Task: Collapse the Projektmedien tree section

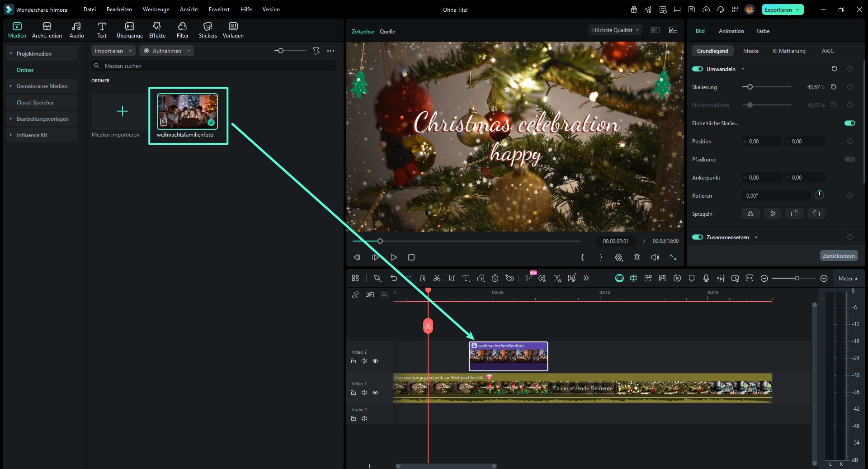Action: (x=10, y=53)
